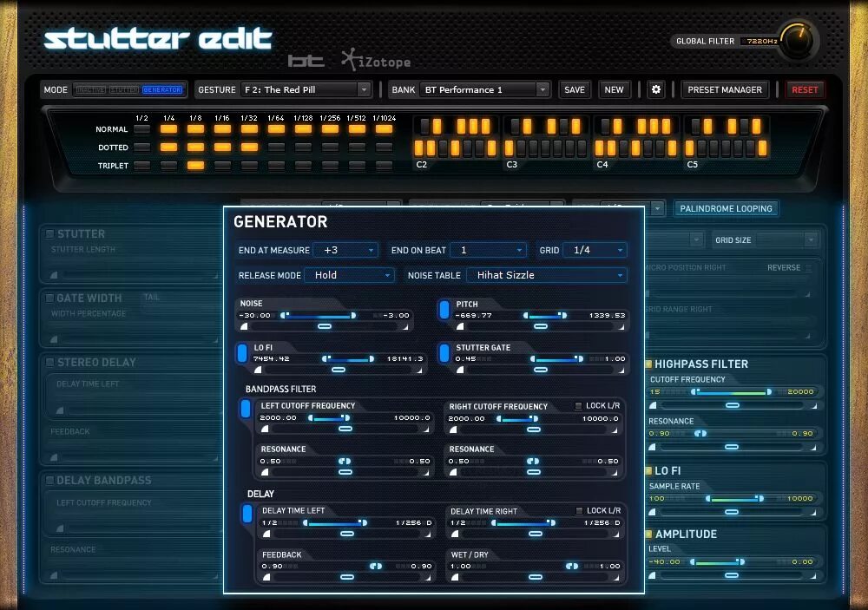
Task: Enable Lock L/R for bandpass filter
Action: (578, 406)
